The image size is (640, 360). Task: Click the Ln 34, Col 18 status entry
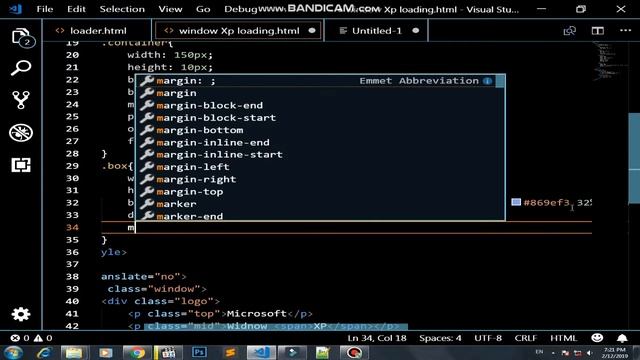point(377,338)
